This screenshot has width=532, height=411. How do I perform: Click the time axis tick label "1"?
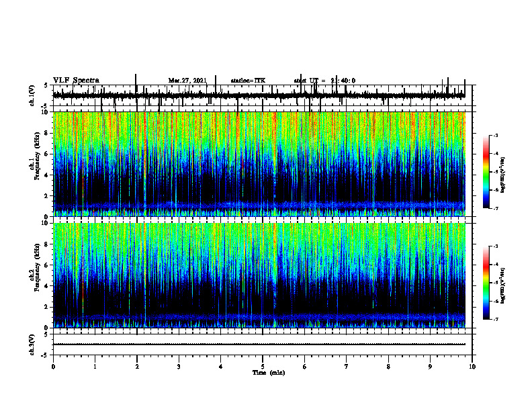tap(95, 367)
